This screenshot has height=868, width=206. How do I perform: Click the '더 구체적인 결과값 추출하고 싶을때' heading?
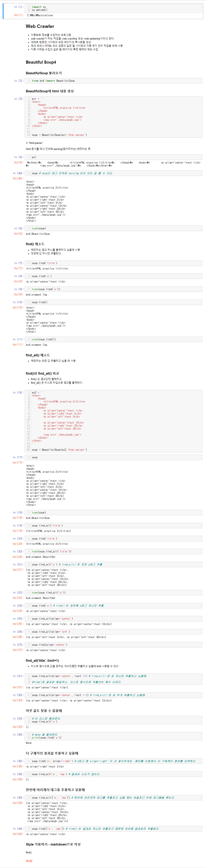pyautogui.click(x=52, y=753)
